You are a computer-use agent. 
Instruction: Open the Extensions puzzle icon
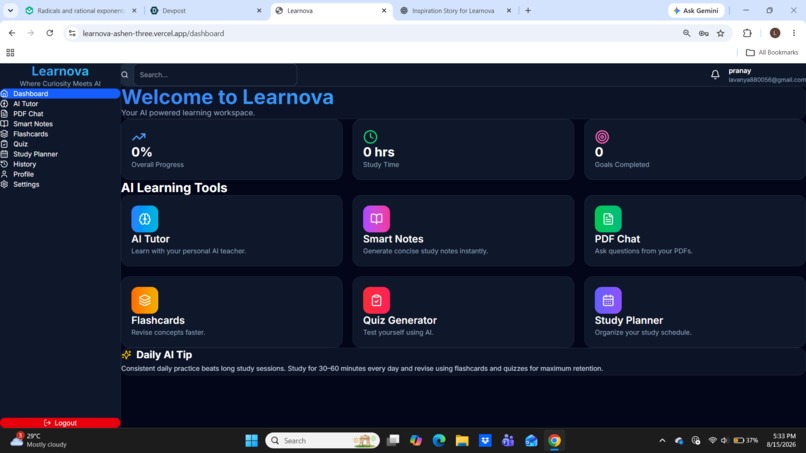point(747,33)
